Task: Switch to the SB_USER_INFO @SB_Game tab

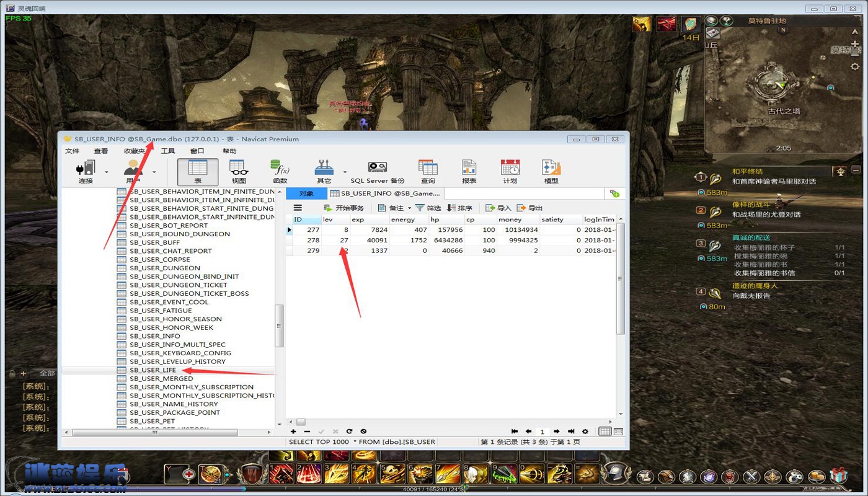Action: click(x=386, y=193)
